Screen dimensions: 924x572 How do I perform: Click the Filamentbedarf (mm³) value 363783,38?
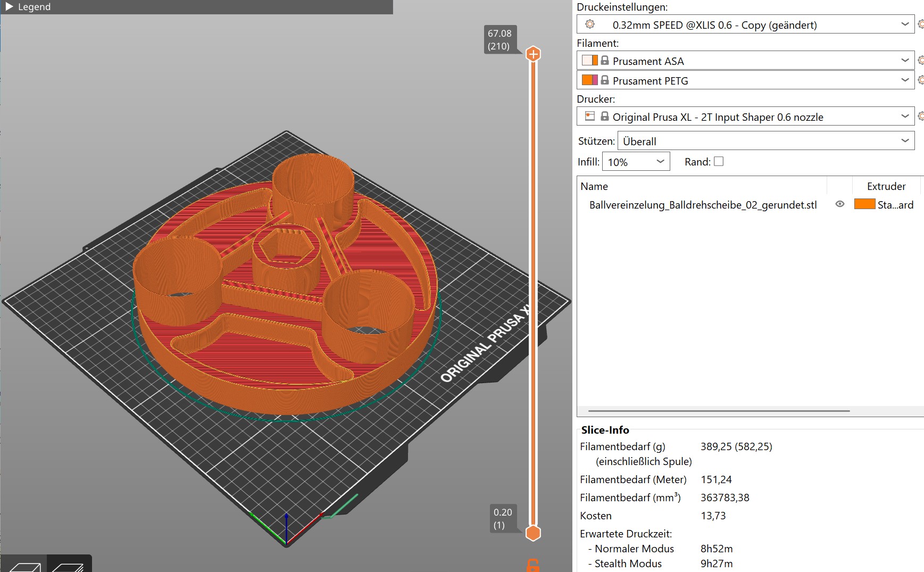(x=725, y=498)
